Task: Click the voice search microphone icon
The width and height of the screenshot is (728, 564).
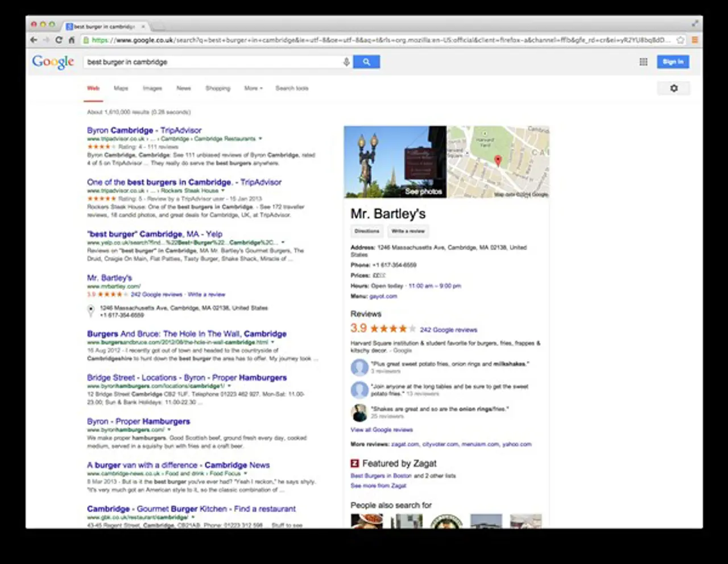Action: tap(346, 62)
